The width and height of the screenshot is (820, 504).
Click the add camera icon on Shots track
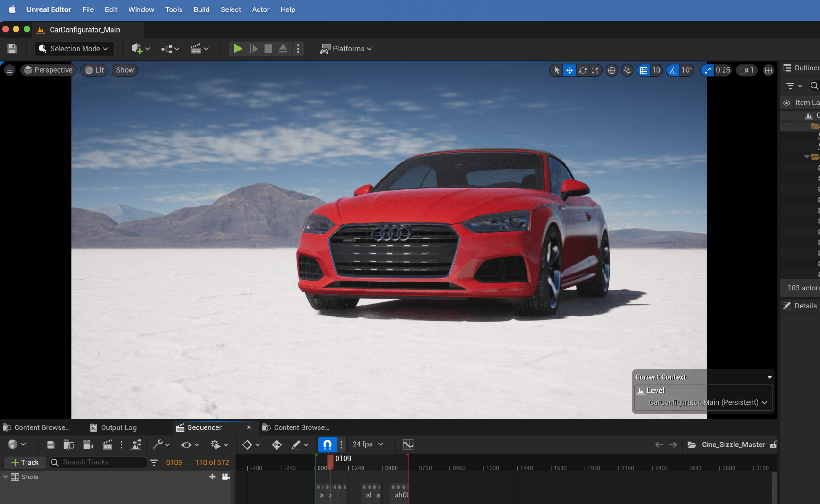(x=226, y=477)
